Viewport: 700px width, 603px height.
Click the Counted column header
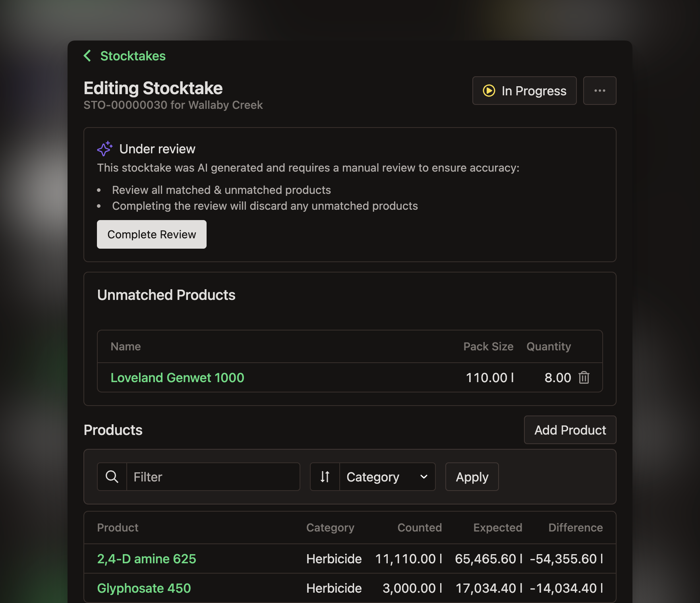click(x=420, y=528)
